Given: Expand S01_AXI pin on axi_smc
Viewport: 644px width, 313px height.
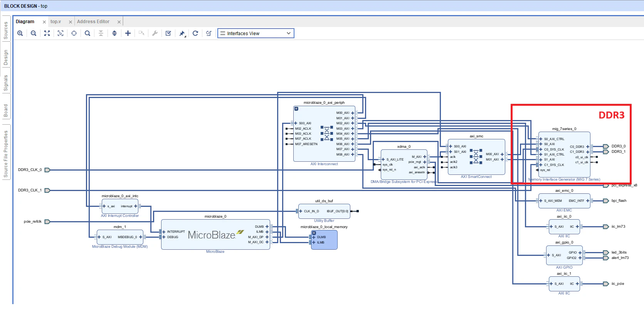Looking at the screenshot, I should [x=451, y=152].
